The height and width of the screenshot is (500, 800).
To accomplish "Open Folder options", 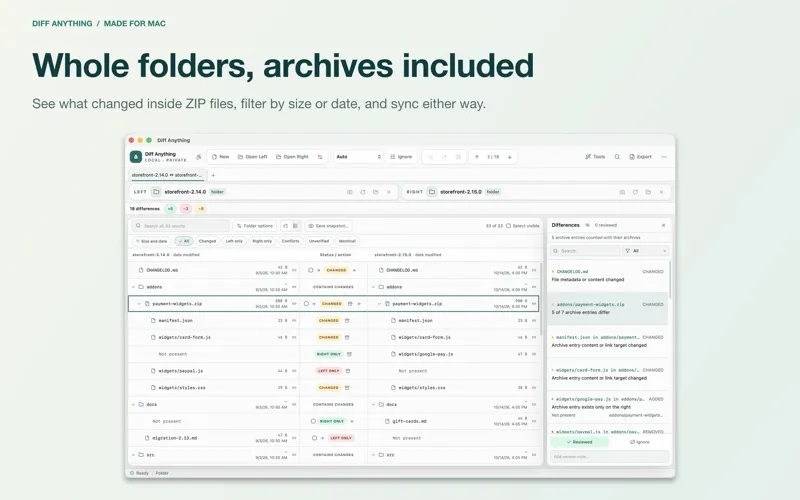I will (255, 226).
